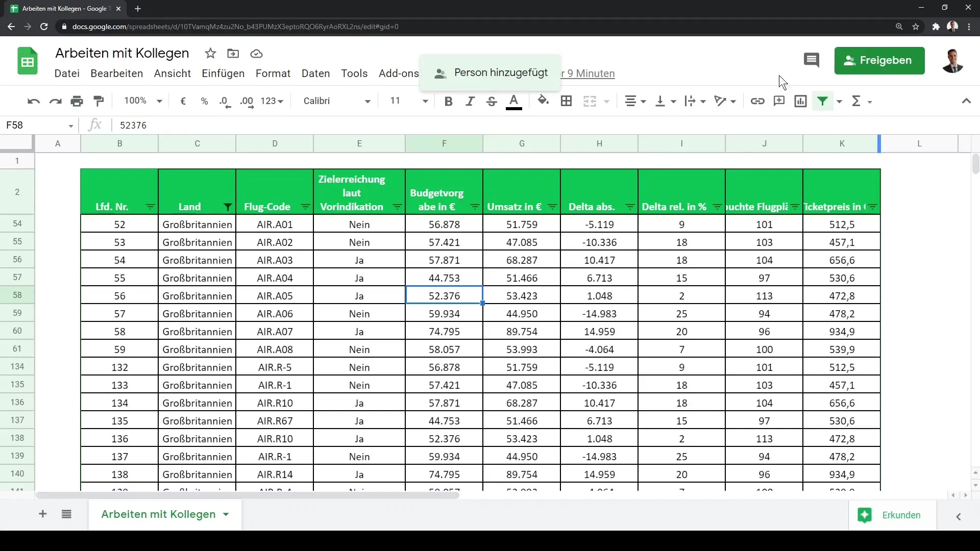Toggle bold formatting
Viewport: 980px width, 551px height.
pos(448,101)
